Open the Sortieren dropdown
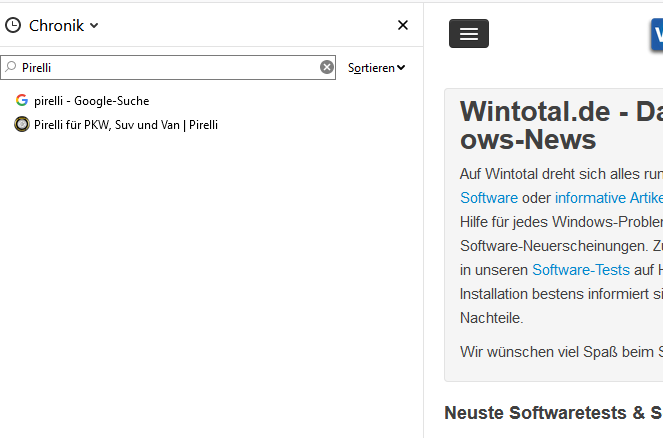This screenshot has width=663, height=438. [376, 68]
